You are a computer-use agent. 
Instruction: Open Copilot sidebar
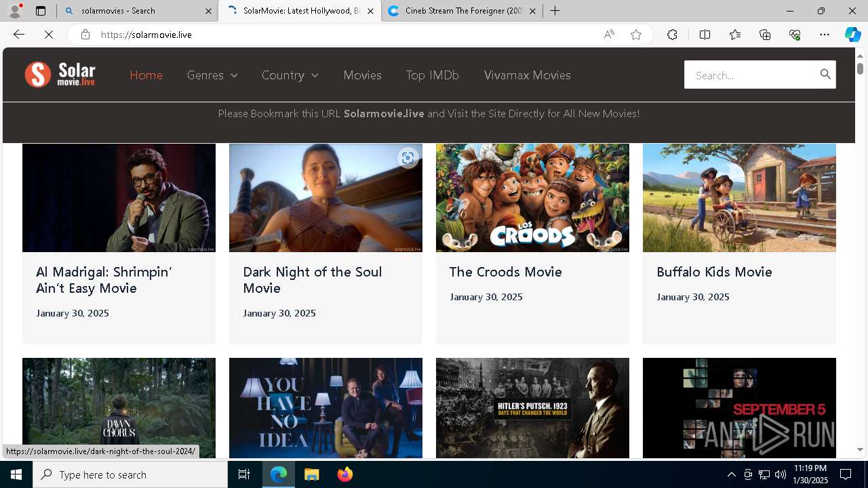(x=852, y=35)
